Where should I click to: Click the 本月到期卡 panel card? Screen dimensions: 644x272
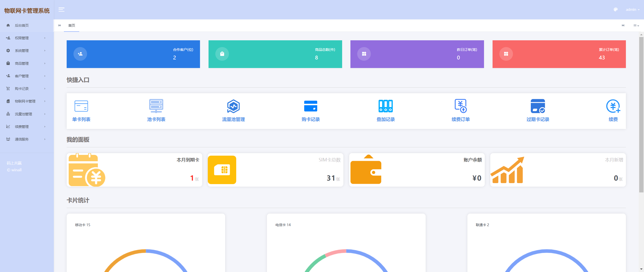click(x=134, y=170)
